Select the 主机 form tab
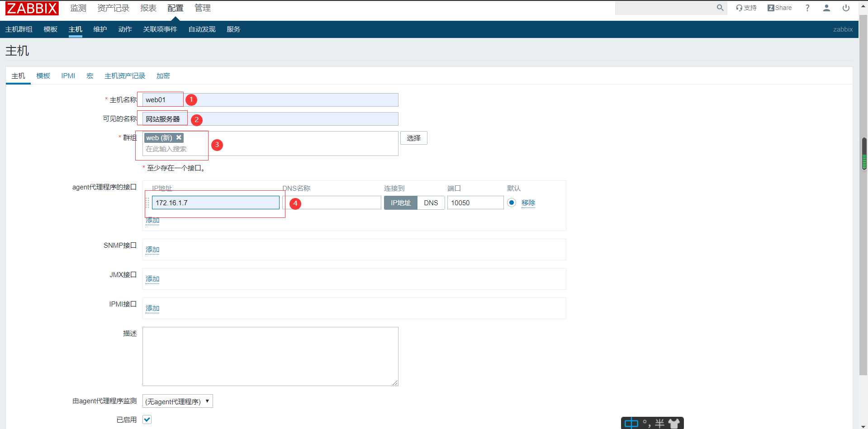Viewport: 868px width, 429px height. [18, 76]
